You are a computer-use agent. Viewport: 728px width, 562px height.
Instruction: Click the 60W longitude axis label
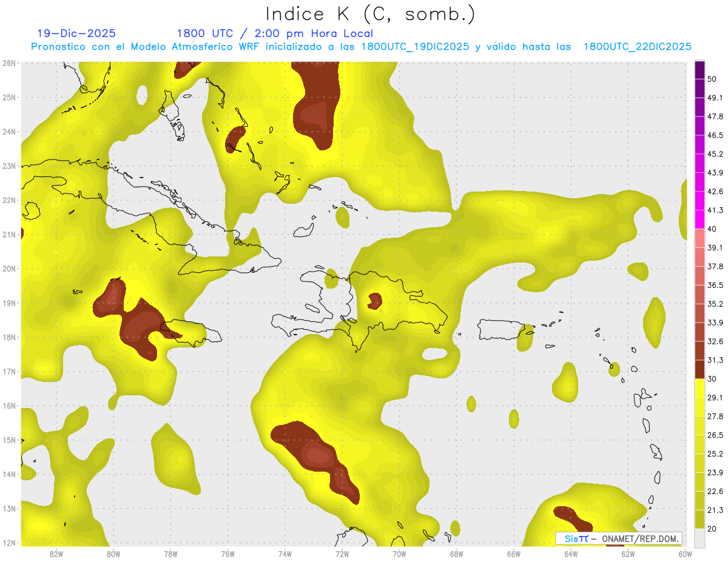point(686,554)
